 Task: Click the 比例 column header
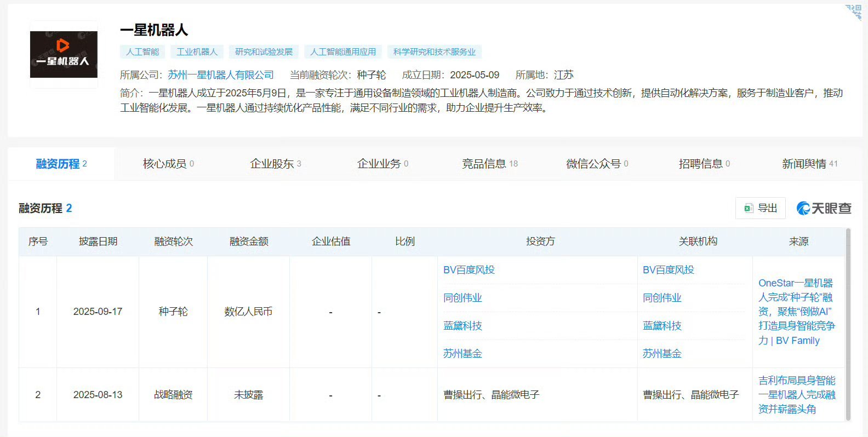[405, 242]
